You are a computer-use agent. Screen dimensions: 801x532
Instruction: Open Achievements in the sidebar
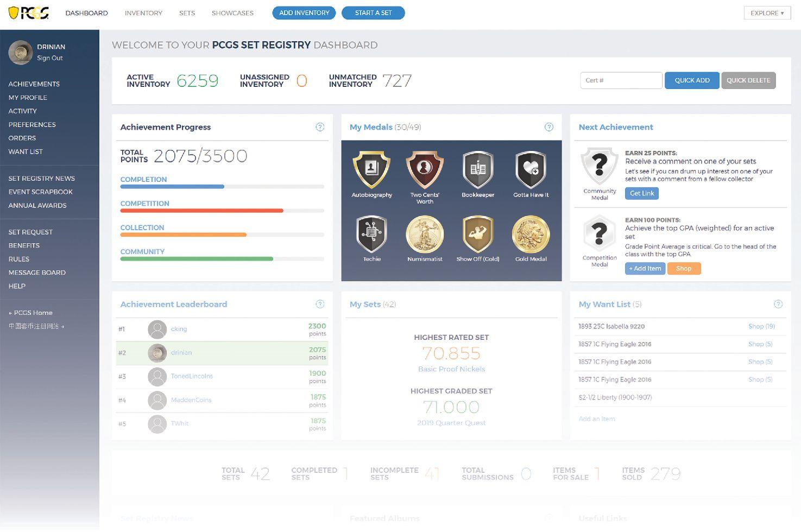coord(34,84)
